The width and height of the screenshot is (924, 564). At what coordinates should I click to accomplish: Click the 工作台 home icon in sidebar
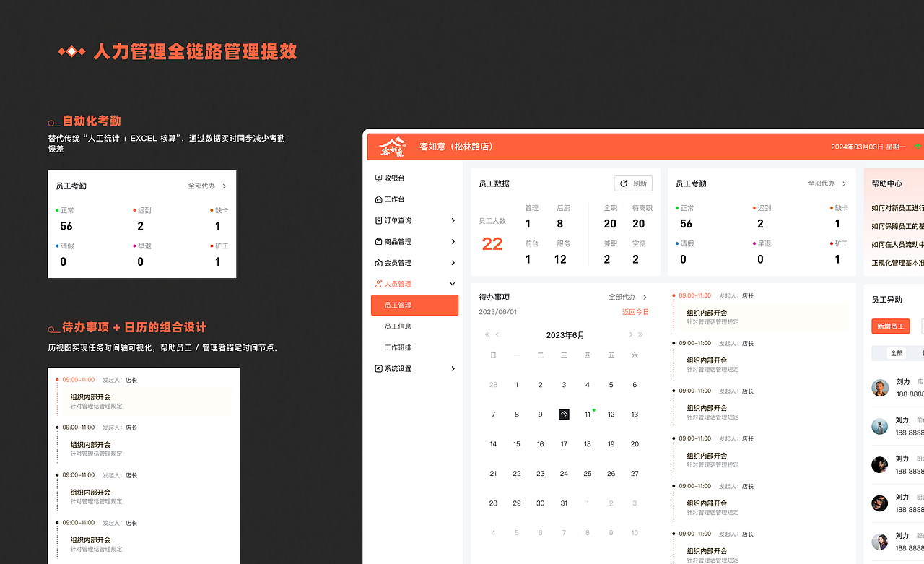click(378, 199)
